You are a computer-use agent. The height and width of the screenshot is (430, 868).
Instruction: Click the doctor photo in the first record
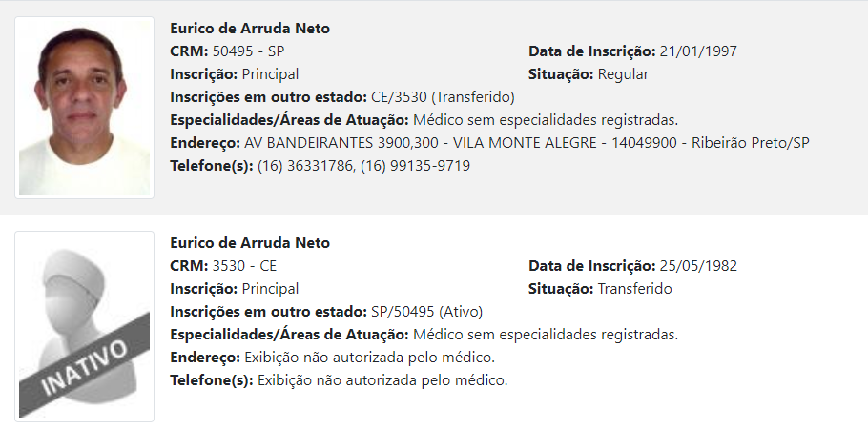coord(84,108)
